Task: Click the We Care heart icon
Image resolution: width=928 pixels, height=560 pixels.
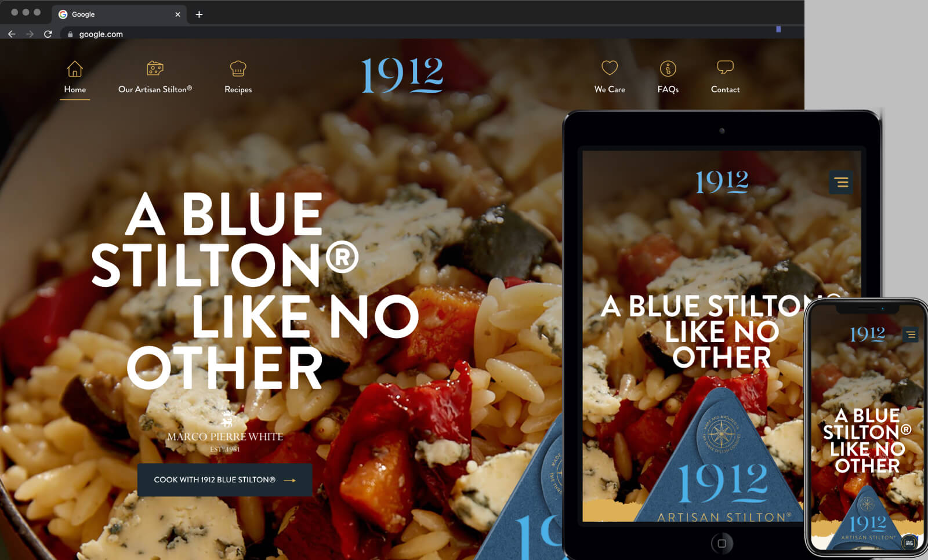Action: (609, 68)
